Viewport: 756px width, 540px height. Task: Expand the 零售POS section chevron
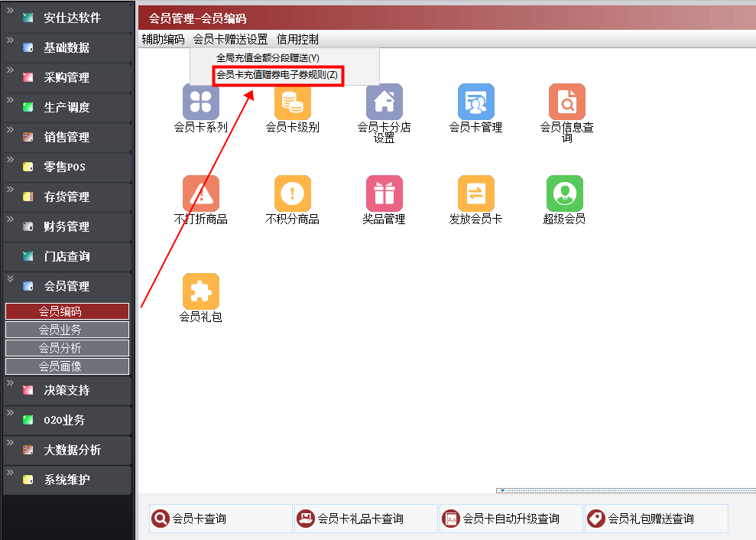[10, 160]
